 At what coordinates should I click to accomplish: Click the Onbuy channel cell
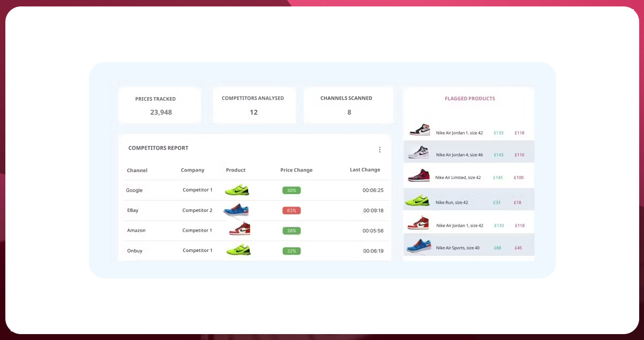click(x=135, y=250)
